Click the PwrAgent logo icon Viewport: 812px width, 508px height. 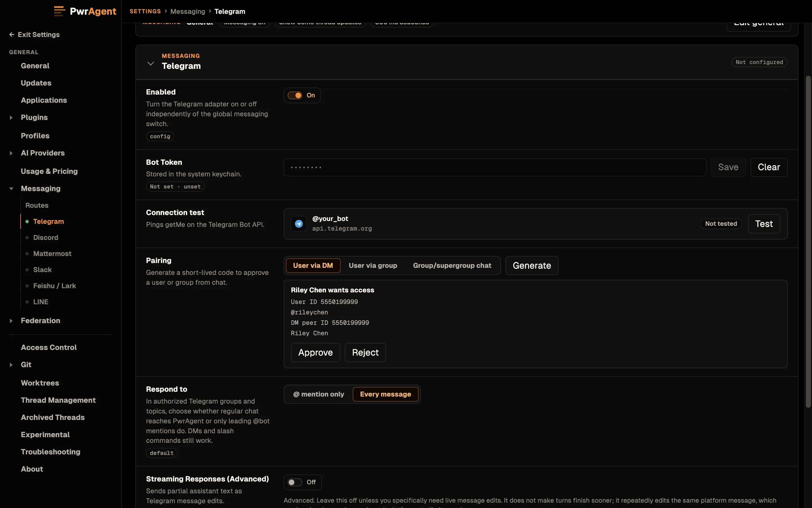(59, 11)
